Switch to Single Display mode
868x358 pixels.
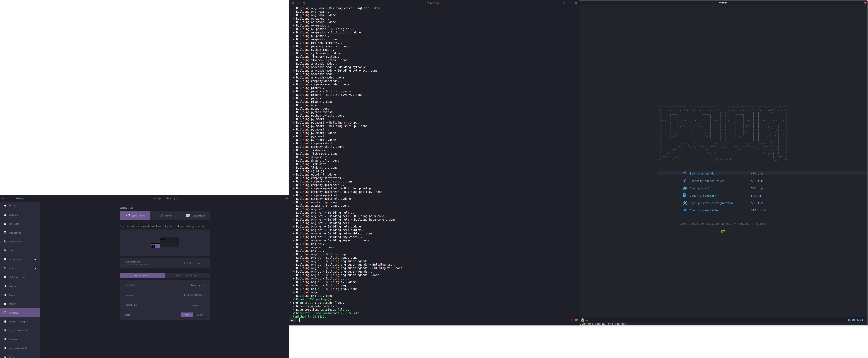(195, 216)
